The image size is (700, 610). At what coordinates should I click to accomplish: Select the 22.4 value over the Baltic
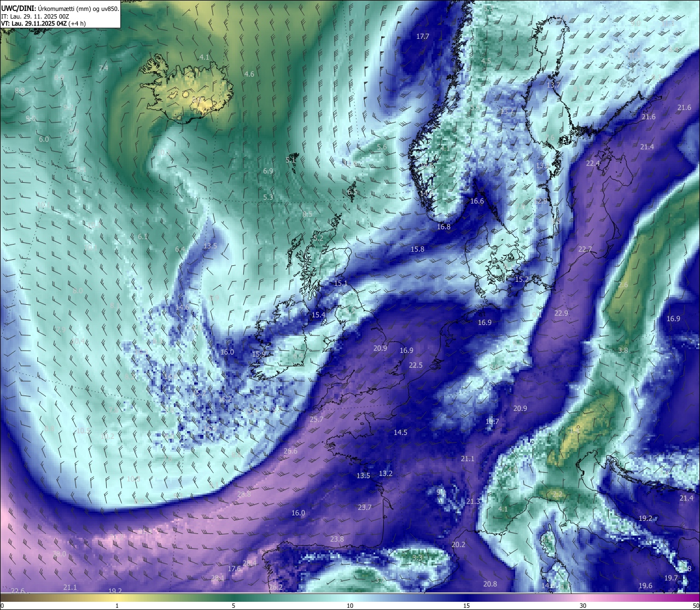pyautogui.click(x=593, y=164)
